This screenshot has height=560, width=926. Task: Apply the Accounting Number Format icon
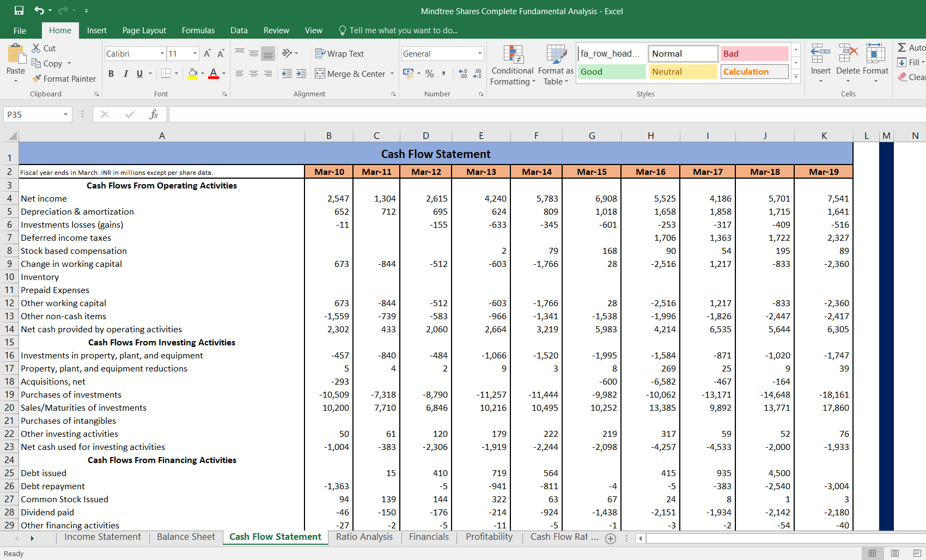[408, 74]
